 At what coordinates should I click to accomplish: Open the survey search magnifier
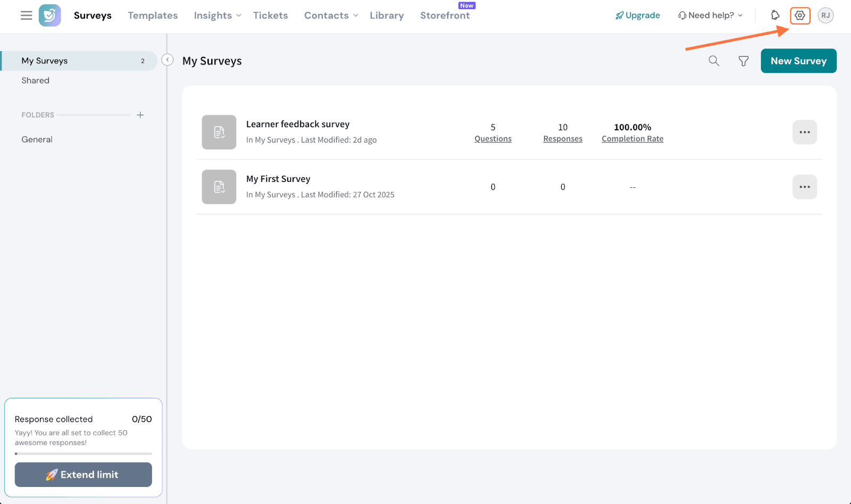click(714, 61)
